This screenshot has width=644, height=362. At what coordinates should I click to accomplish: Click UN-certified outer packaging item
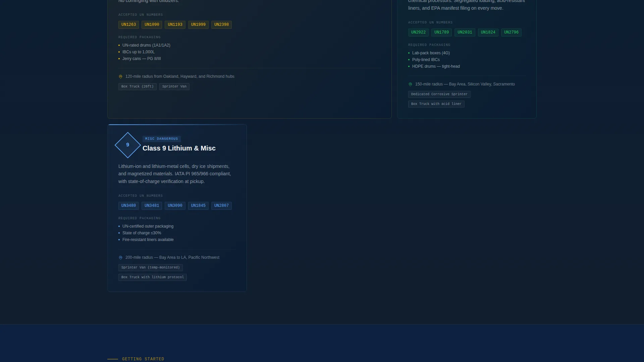(x=148, y=226)
